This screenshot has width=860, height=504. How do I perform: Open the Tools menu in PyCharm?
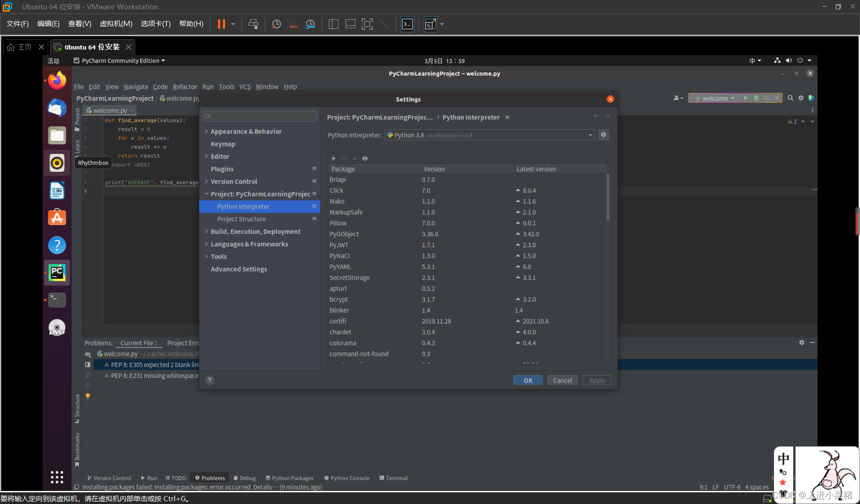coord(226,86)
